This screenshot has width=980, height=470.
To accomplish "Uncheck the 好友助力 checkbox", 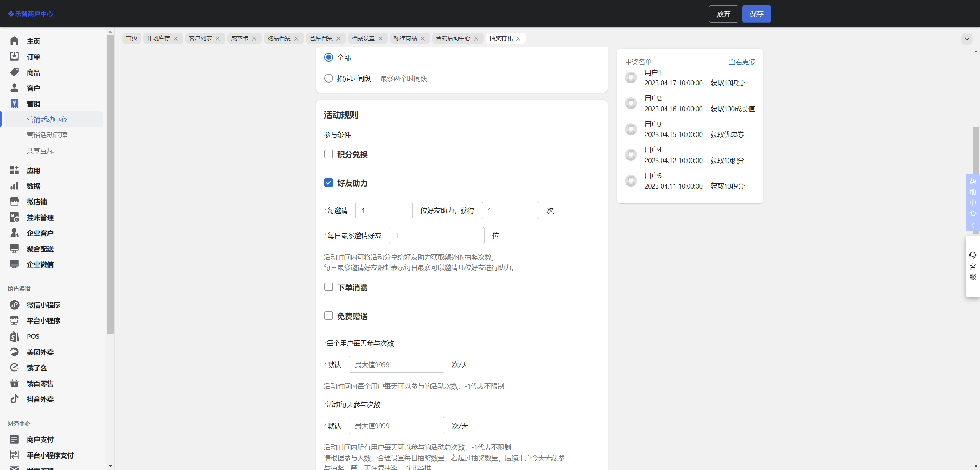I will click(x=328, y=183).
